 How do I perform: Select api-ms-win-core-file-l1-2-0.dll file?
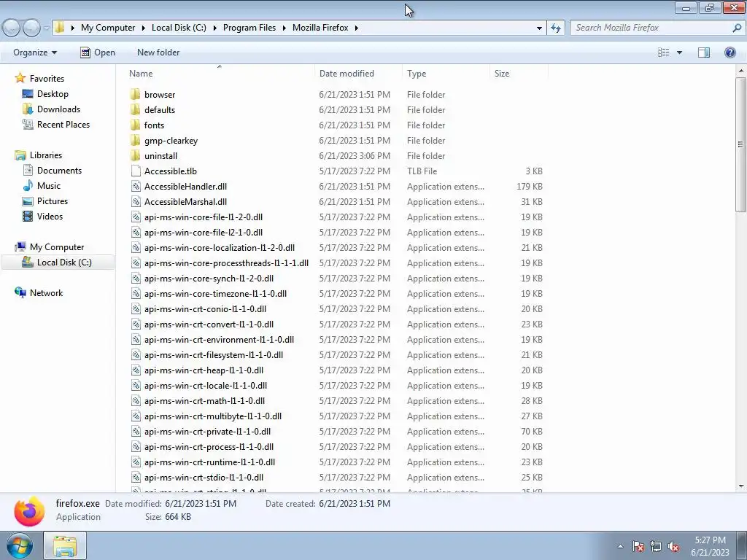click(x=203, y=217)
